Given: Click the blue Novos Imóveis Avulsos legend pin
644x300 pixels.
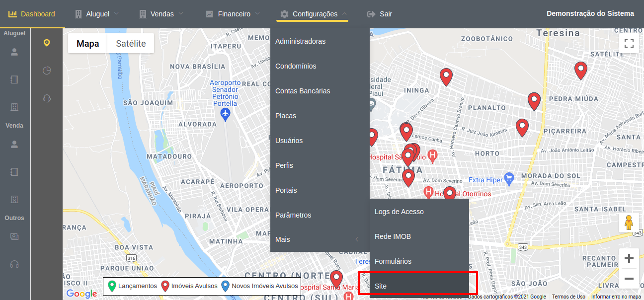Looking at the screenshot, I should pos(225,286).
